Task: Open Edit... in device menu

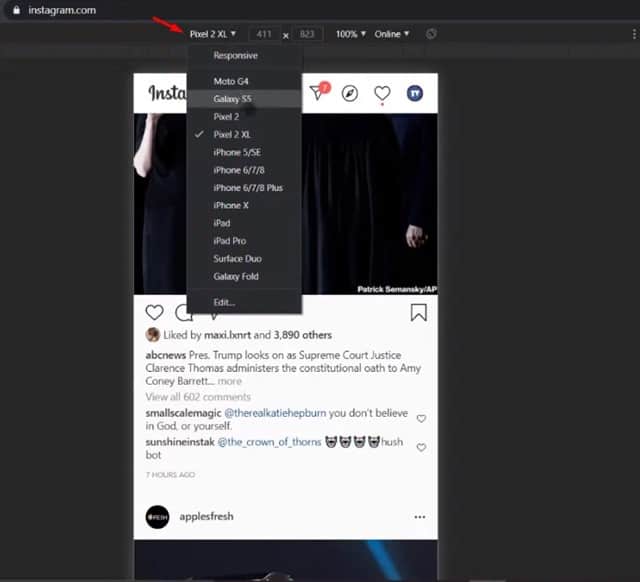Action: tap(244, 302)
